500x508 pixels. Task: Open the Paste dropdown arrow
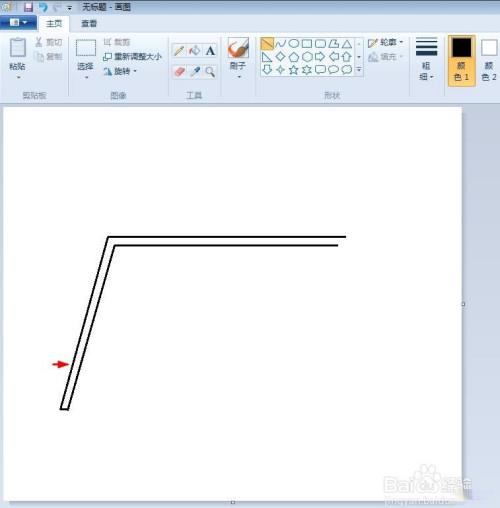pyautogui.click(x=18, y=77)
